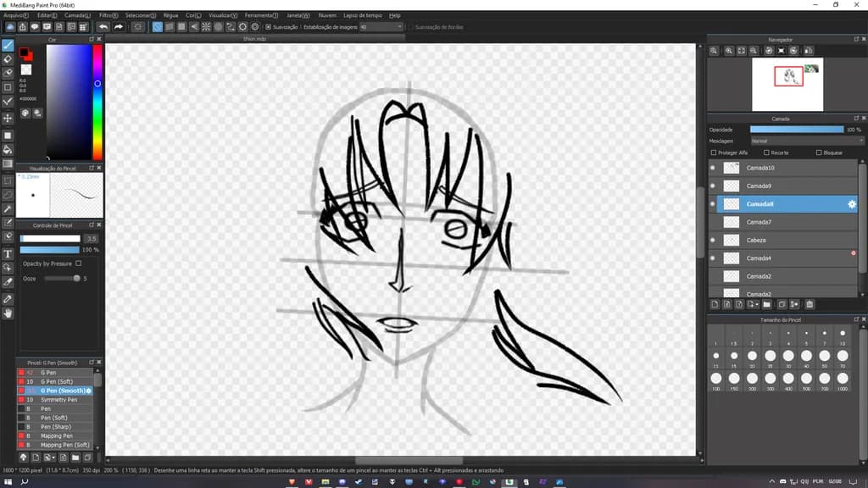Viewport: 868px width, 488px height.
Task: Adjust the Ooze slider
Action: pos(63,278)
